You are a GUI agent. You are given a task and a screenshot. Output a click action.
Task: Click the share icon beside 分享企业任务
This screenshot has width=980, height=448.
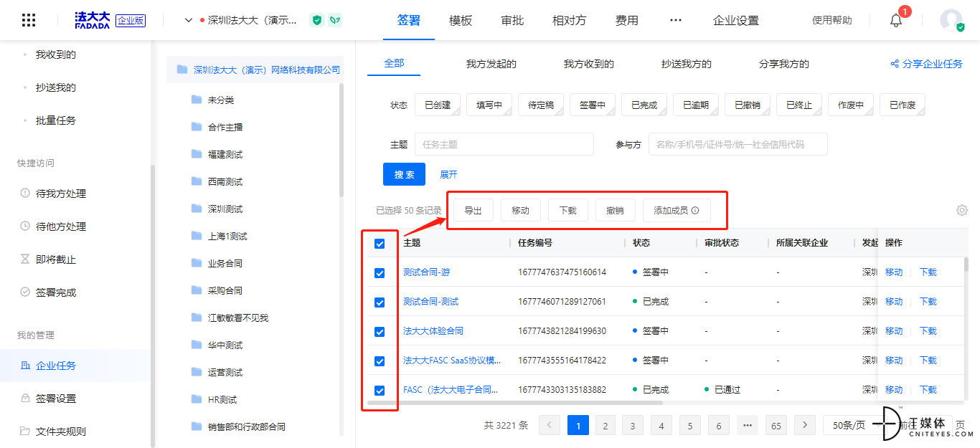coord(895,64)
